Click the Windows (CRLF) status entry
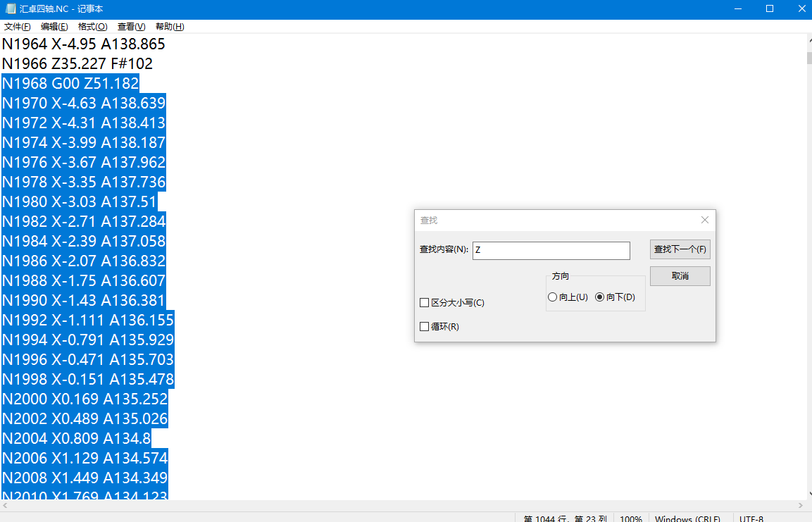 pos(687,518)
